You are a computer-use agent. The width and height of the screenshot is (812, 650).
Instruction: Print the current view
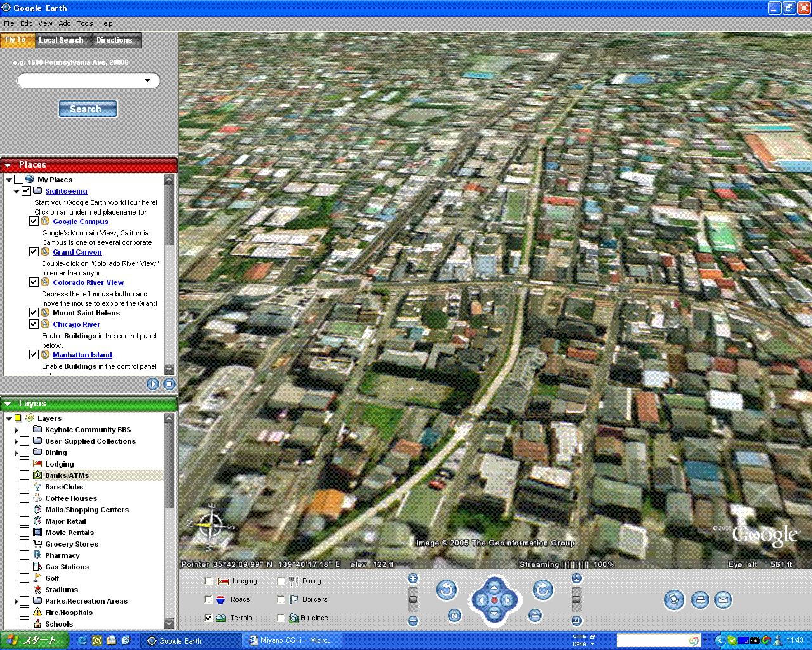coord(700,600)
